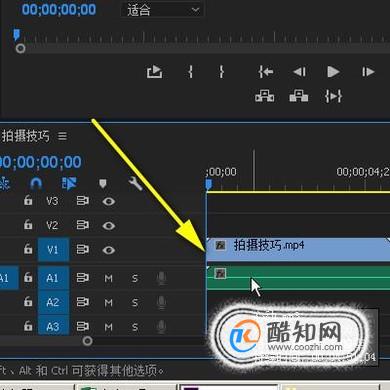390x390 pixels.
Task: Click monitor zoom scroll bar handle
Action: click(x=20, y=49)
